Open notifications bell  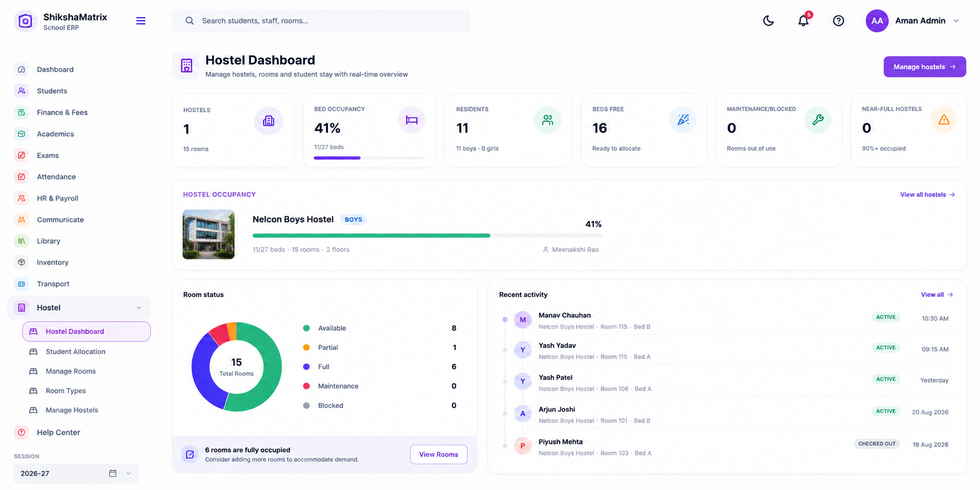[x=803, y=21]
